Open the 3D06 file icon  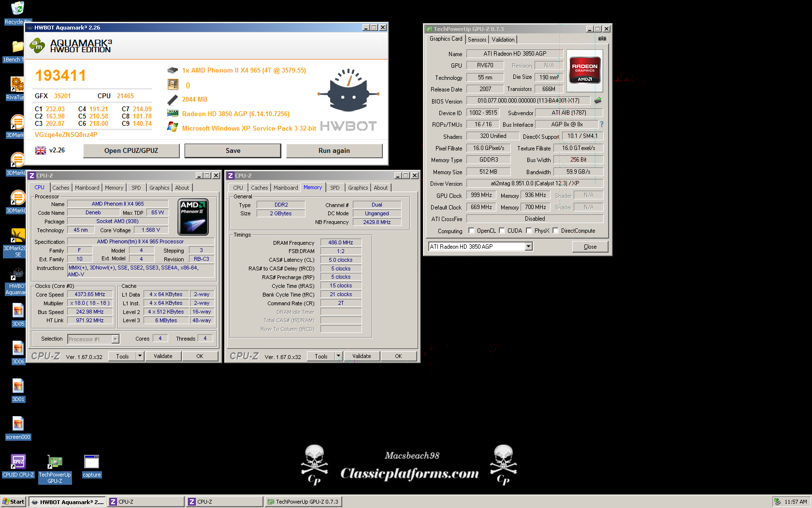click(18, 348)
